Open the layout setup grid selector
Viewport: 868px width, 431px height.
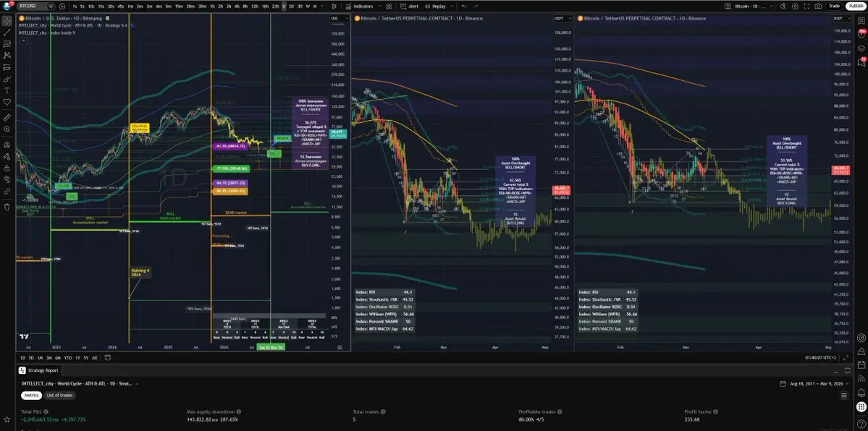point(728,6)
